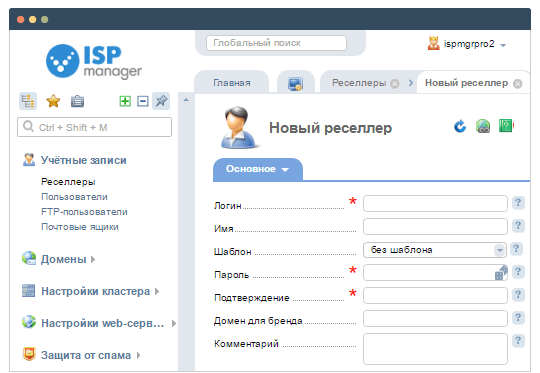
Task: Show help for Домен для бренда field
Action: pos(518,318)
